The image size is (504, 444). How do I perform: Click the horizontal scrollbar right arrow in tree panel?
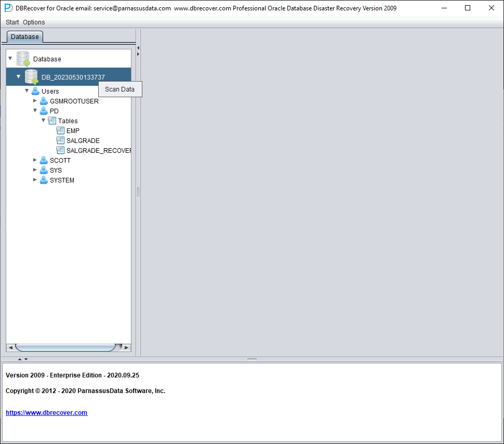[127, 347]
